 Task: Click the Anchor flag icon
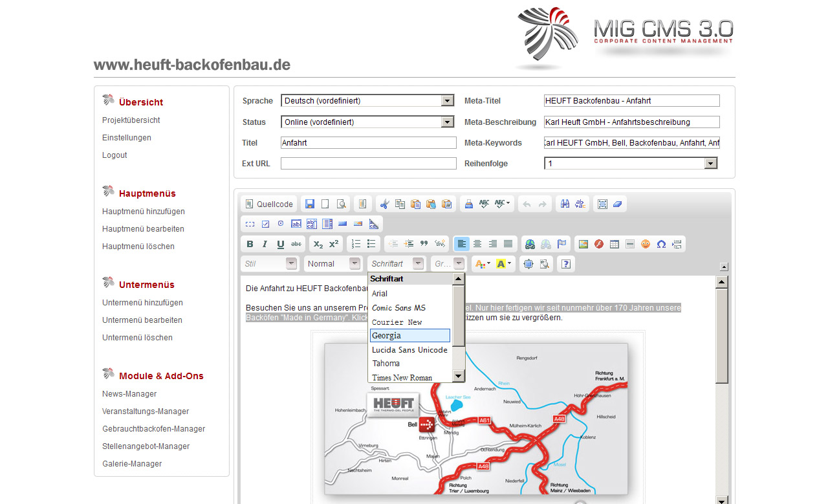[561, 244]
